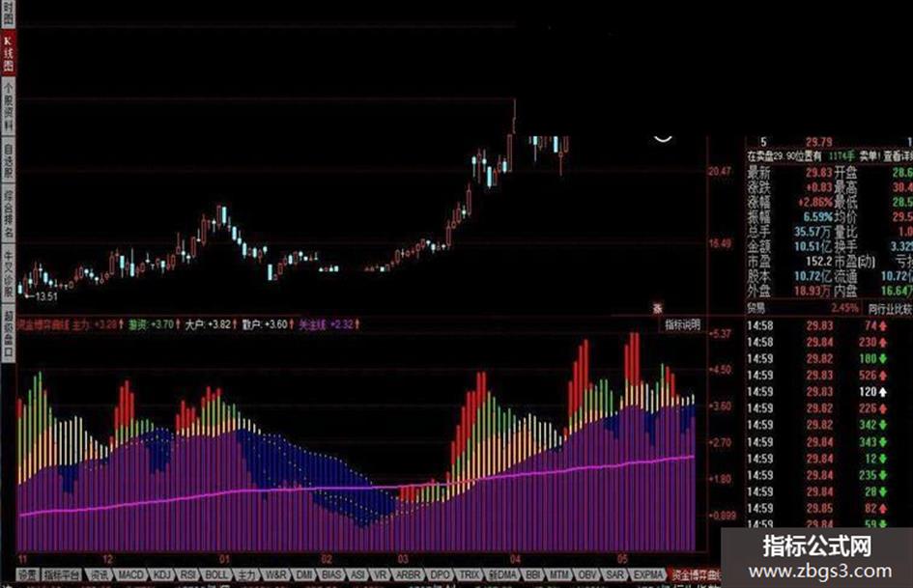The width and height of the screenshot is (913, 588).
Task: Switch to the MACD indicator tab
Action: (x=130, y=575)
